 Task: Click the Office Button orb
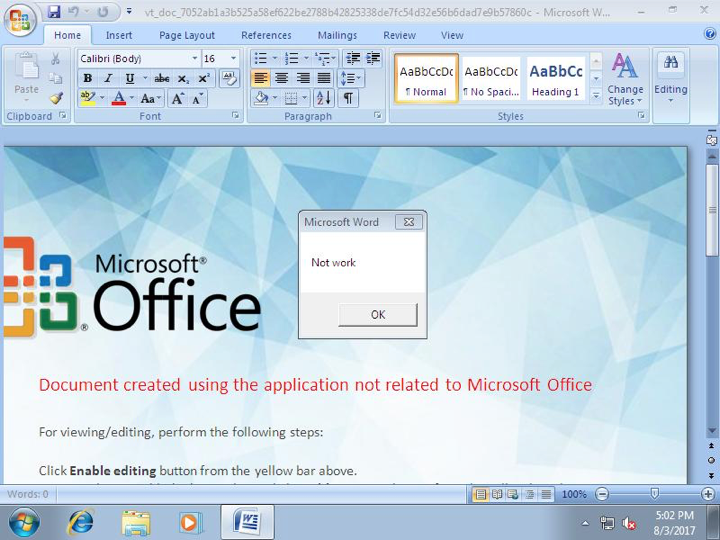19,19
